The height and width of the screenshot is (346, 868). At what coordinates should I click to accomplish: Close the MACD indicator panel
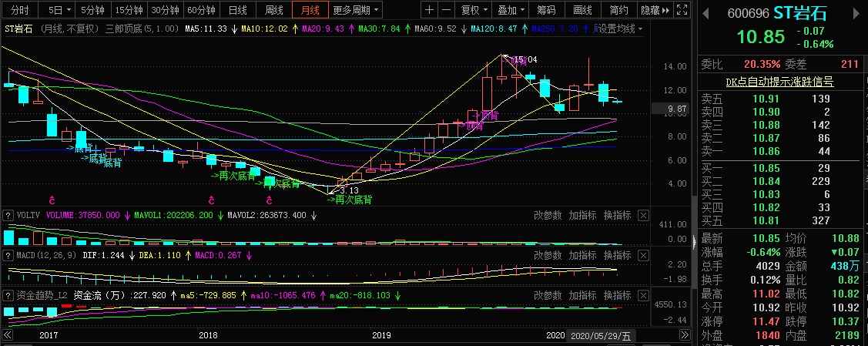[644, 254]
